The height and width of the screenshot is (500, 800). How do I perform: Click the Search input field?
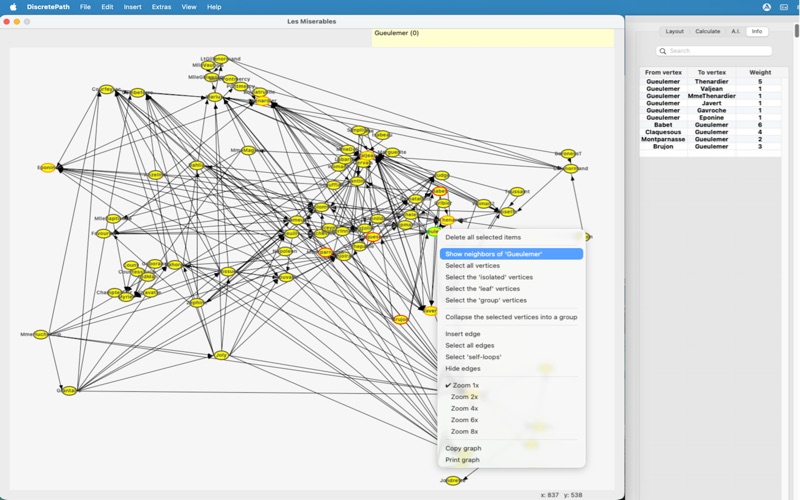pos(714,51)
